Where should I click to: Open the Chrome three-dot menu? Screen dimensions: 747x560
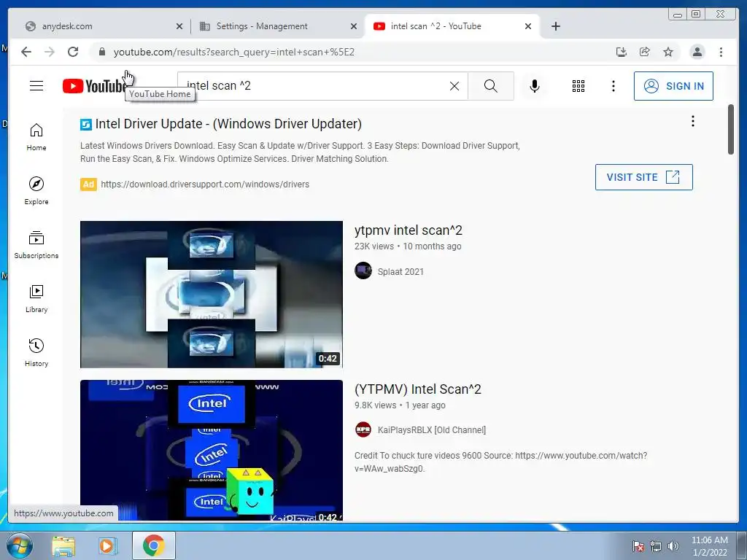click(x=721, y=52)
